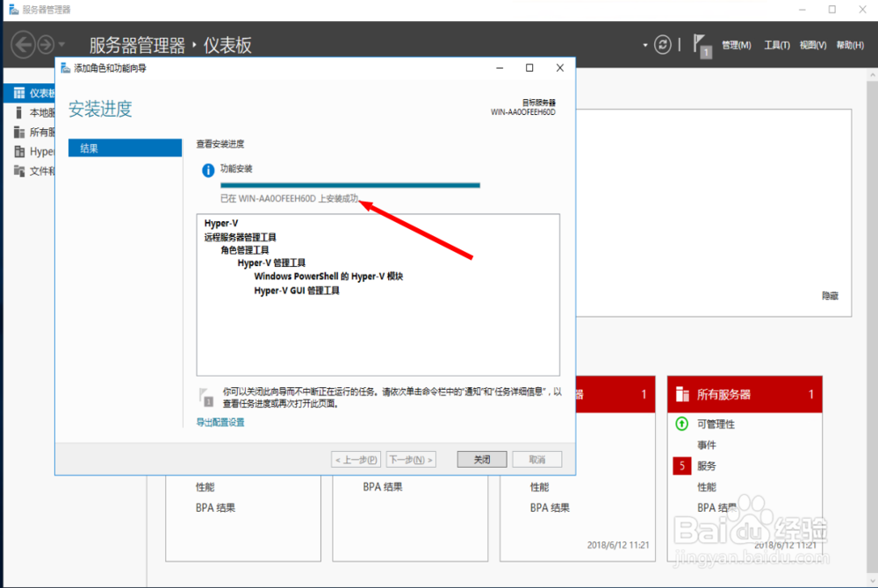The width and height of the screenshot is (878, 588).
Task: Click the 上一步(P) button
Action: [356, 459]
